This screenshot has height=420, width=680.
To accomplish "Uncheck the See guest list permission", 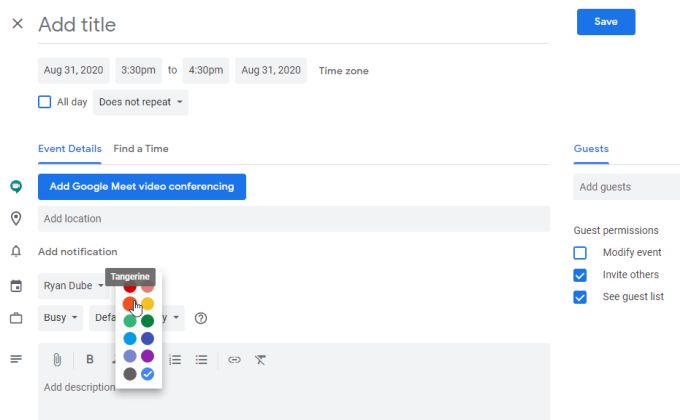I will point(580,297).
